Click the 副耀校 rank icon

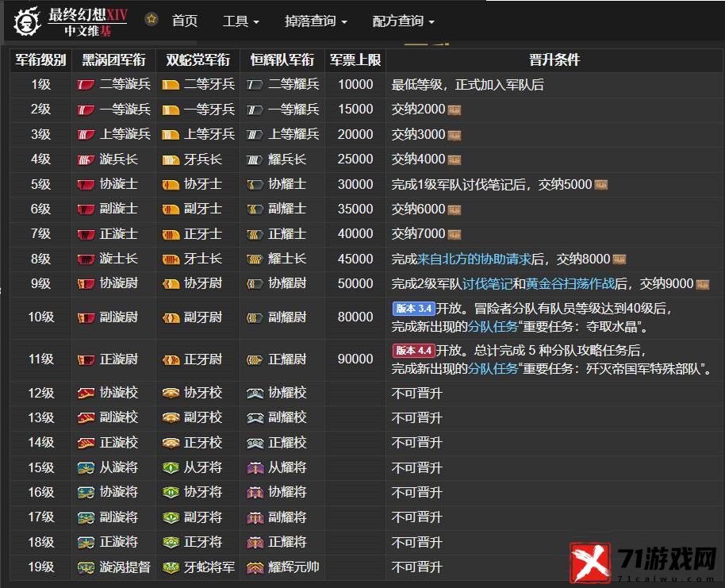point(255,418)
